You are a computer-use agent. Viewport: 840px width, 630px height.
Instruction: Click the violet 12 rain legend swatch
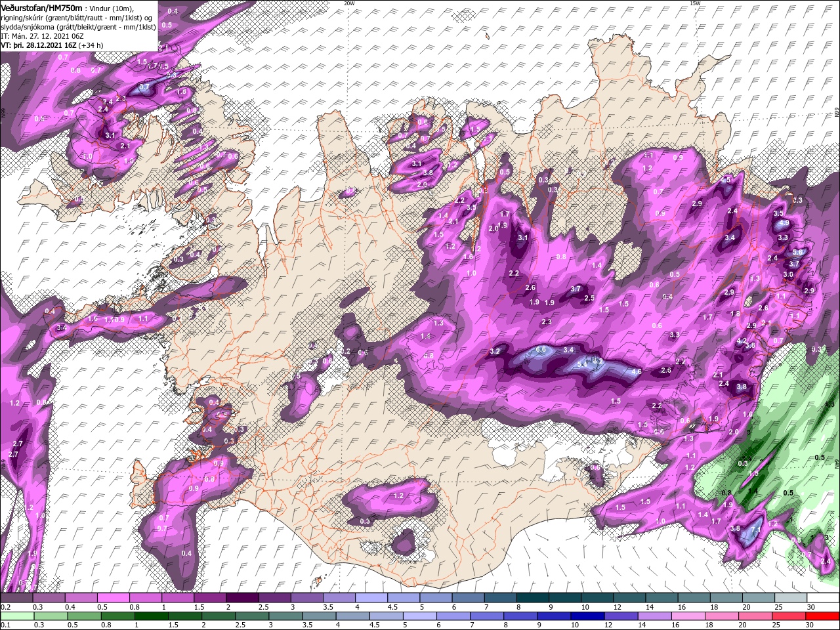(621, 616)
